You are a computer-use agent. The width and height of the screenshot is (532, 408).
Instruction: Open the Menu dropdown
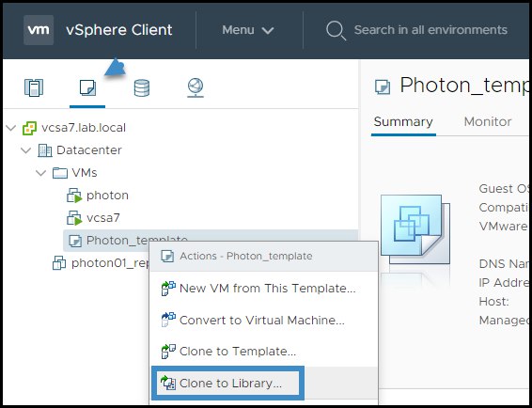248,30
